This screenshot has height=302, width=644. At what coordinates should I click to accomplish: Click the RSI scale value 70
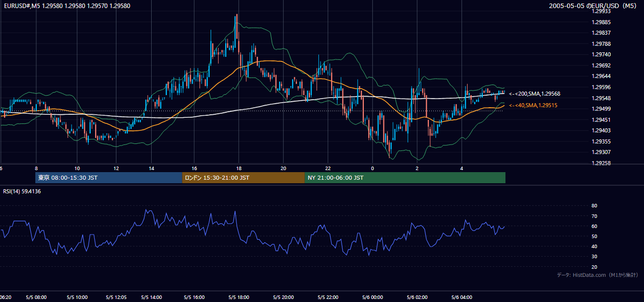594,216
